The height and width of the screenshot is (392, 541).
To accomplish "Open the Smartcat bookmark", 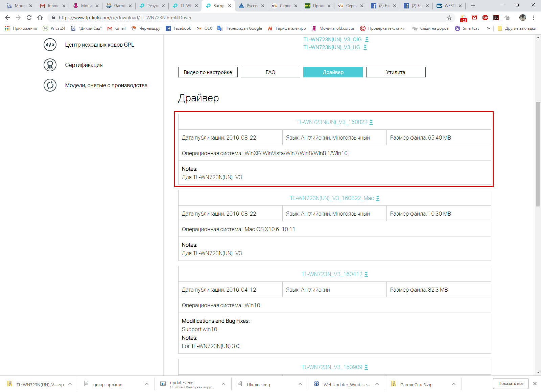I will tap(467, 28).
